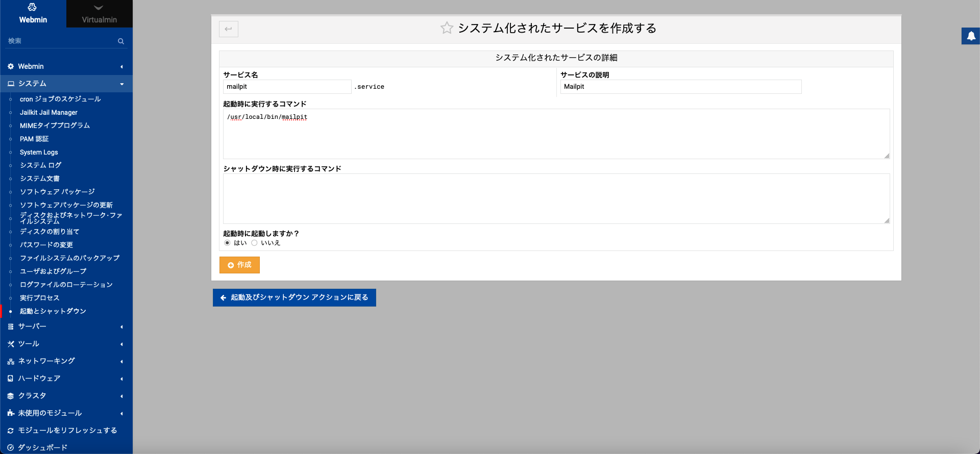
Task: Return to 起動及びシャットダウン アクション page
Action: coord(295,297)
